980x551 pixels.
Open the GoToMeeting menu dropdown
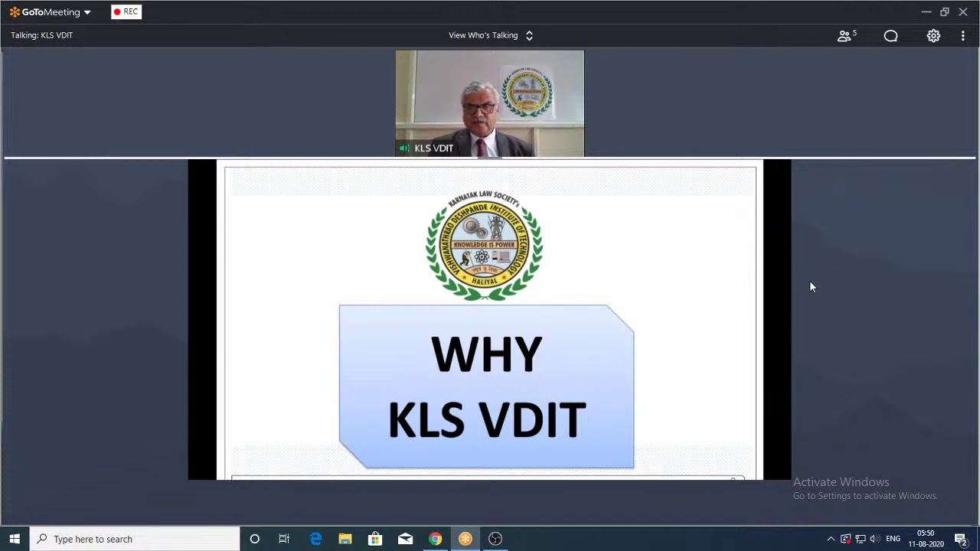tap(50, 11)
